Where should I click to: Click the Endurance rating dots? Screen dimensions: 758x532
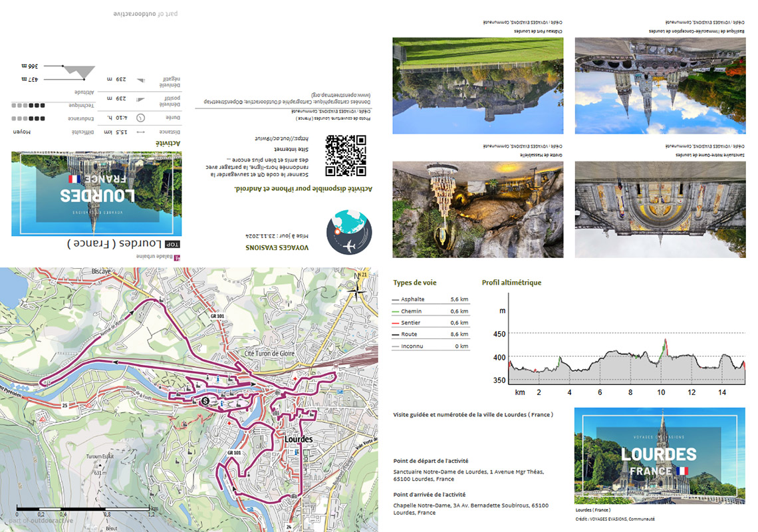click(28, 118)
